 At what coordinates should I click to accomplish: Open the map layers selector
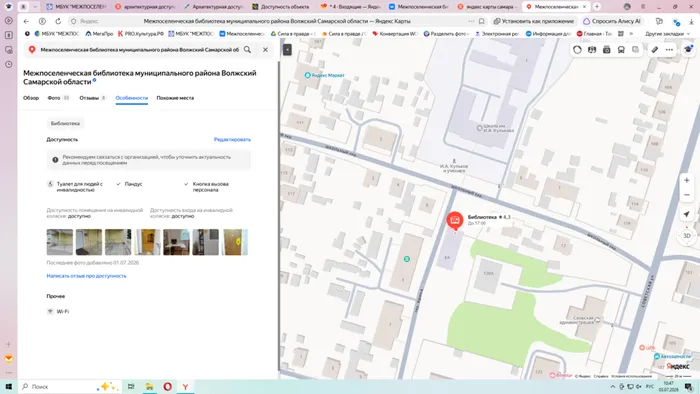[x=635, y=50]
